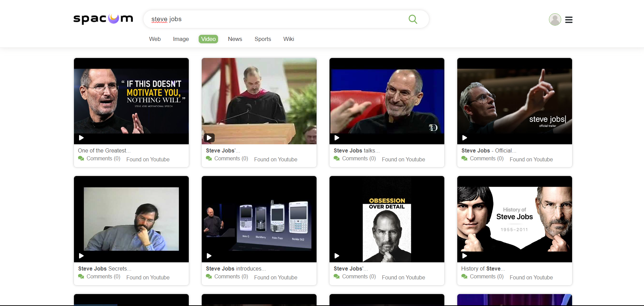Viewport: 644px width, 306px height.
Task: Open Comments (0) under 'One of the Greatest'
Action: click(103, 158)
